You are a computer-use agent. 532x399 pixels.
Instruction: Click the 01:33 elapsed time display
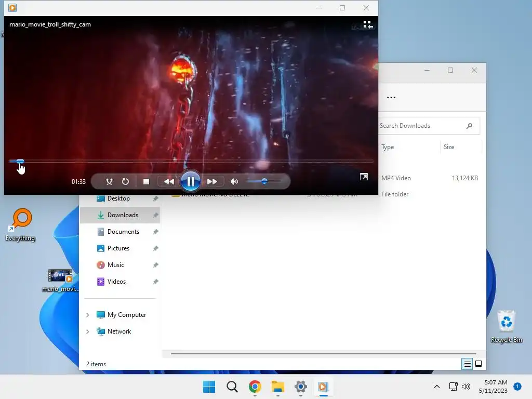78,182
